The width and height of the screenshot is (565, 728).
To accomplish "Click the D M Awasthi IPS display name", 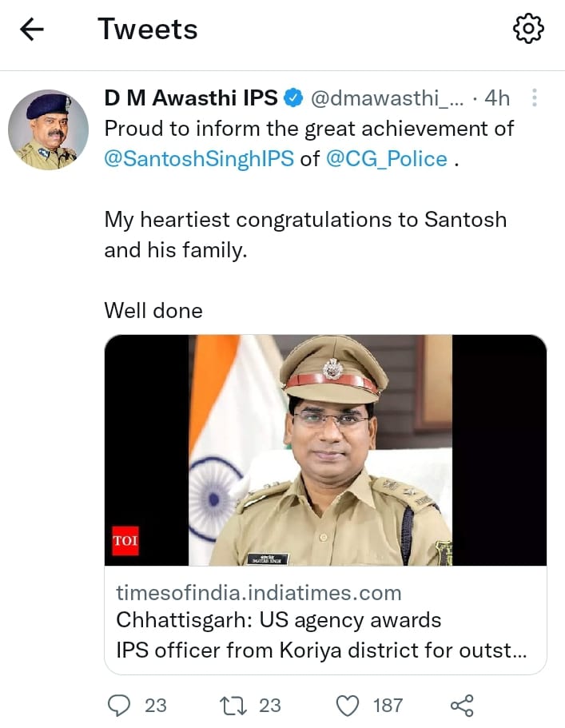I will [x=191, y=98].
